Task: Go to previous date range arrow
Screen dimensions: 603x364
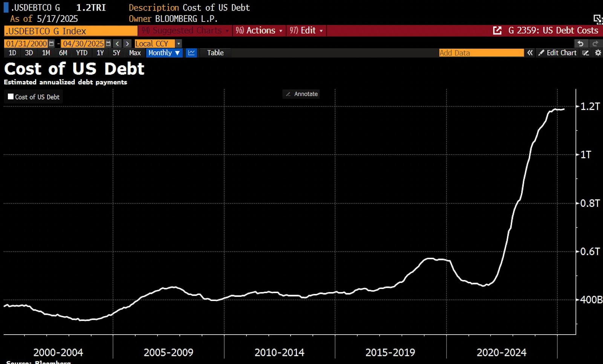Action: [x=118, y=44]
